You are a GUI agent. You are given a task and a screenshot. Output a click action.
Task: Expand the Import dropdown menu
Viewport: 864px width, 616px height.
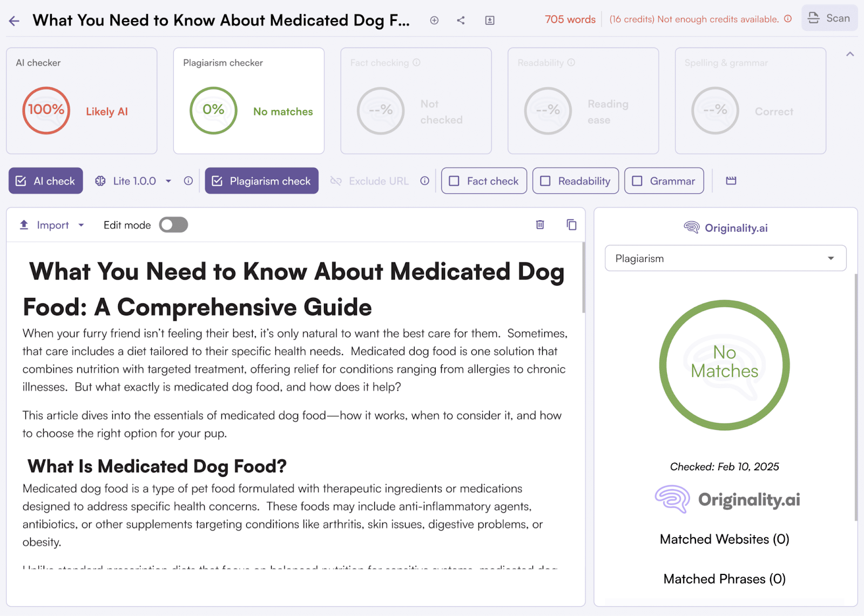pyautogui.click(x=81, y=225)
